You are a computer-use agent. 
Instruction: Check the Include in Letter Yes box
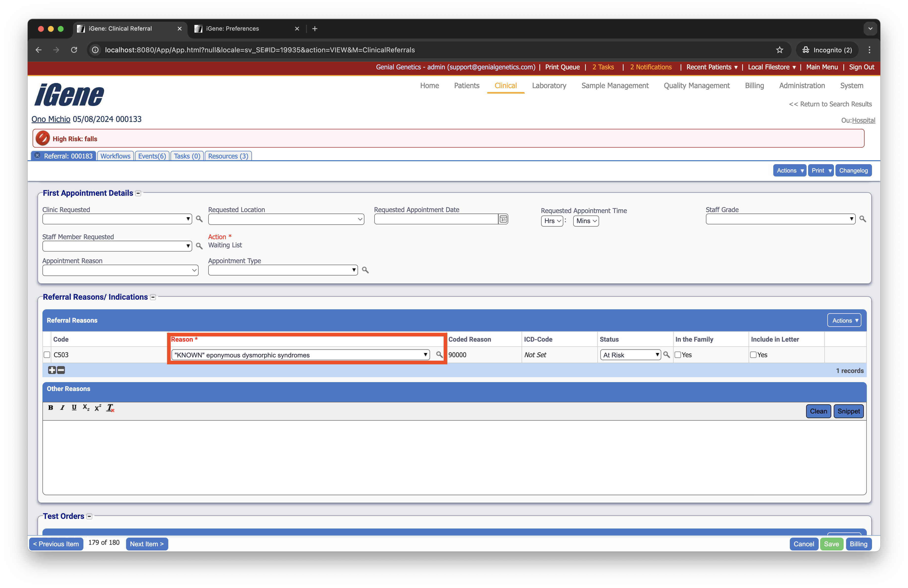(754, 355)
